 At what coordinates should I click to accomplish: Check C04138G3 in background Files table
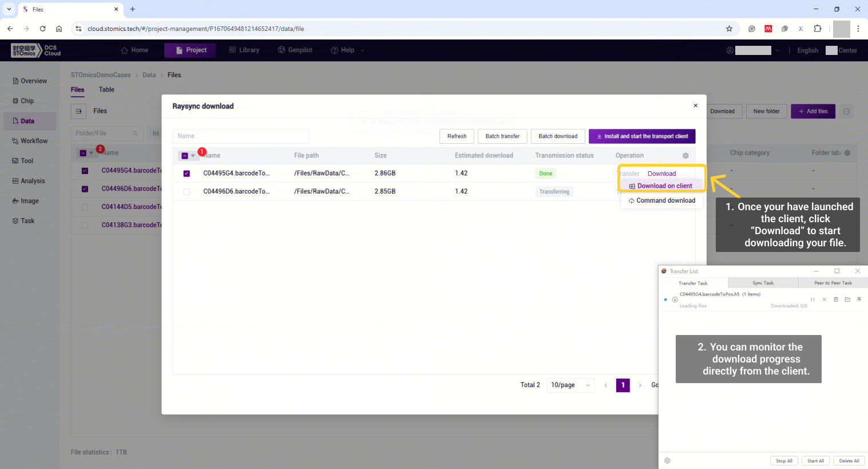(x=85, y=226)
